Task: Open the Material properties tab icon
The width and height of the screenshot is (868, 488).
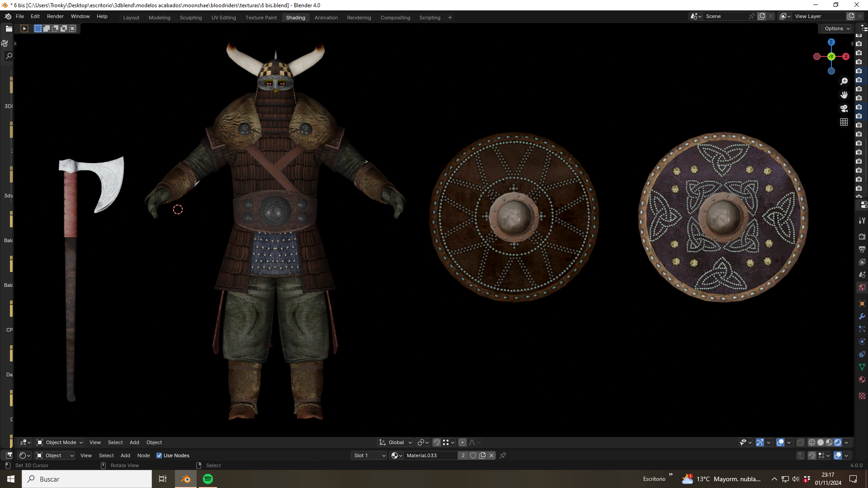Action: (x=862, y=380)
